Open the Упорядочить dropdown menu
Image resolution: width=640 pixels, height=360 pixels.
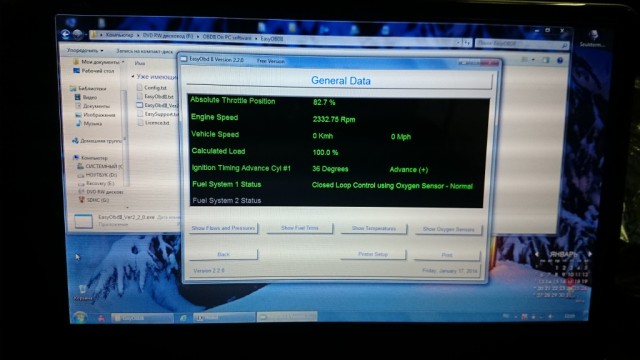click(85, 51)
